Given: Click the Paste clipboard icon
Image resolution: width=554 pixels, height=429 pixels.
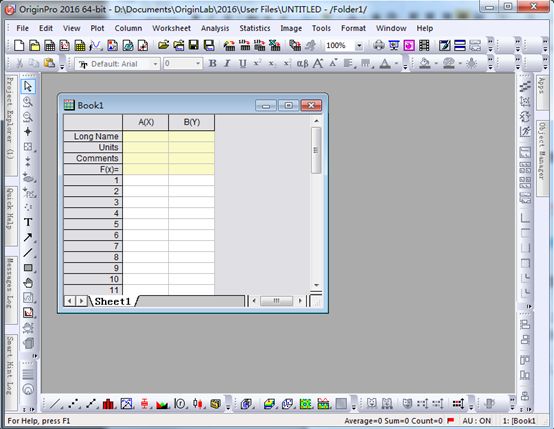Looking at the screenshot, I should (x=49, y=63).
